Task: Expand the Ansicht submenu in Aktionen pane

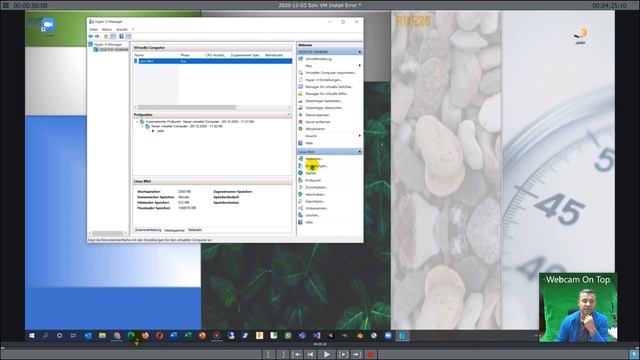Action: [359, 136]
